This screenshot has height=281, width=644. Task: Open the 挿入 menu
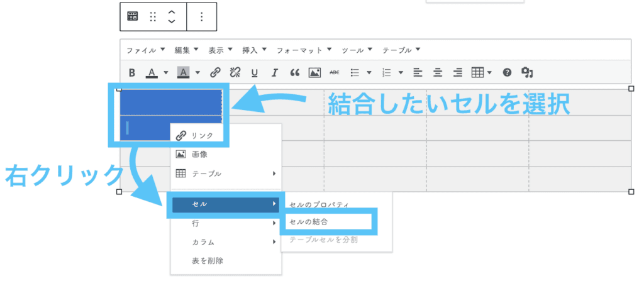(x=254, y=50)
